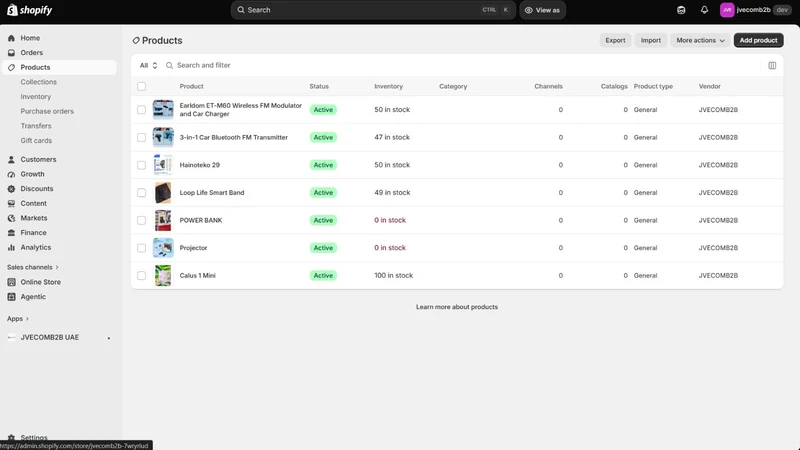Viewport: 800px width, 450px height.
Task: Click the Status column header
Action: [319, 86]
